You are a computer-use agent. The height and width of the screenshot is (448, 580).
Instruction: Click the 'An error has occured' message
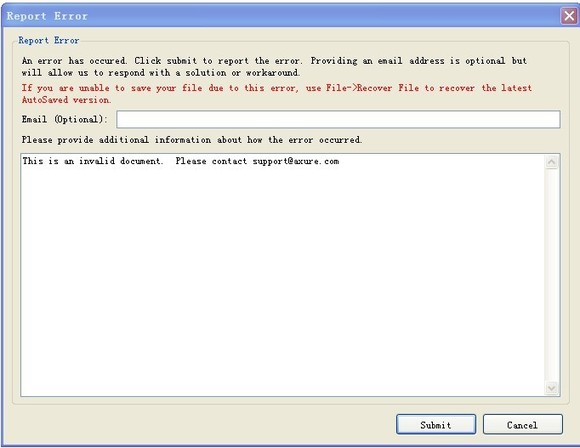[74, 61]
